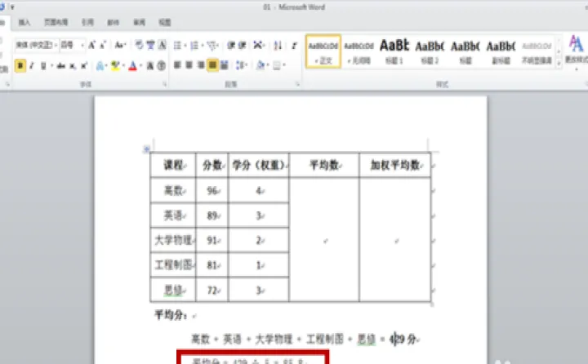Click the Bullets list icon

[x=177, y=46]
